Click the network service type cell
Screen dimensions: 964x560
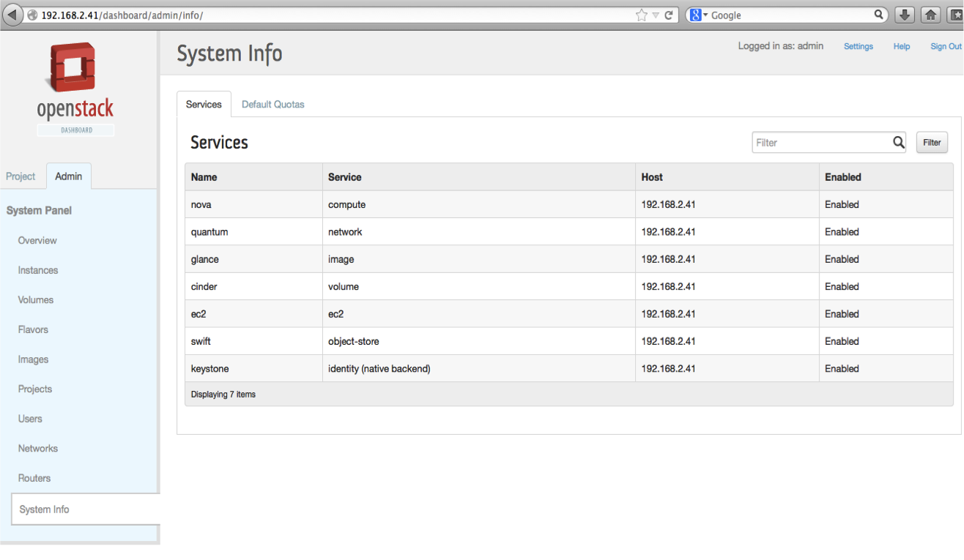pos(479,232)
